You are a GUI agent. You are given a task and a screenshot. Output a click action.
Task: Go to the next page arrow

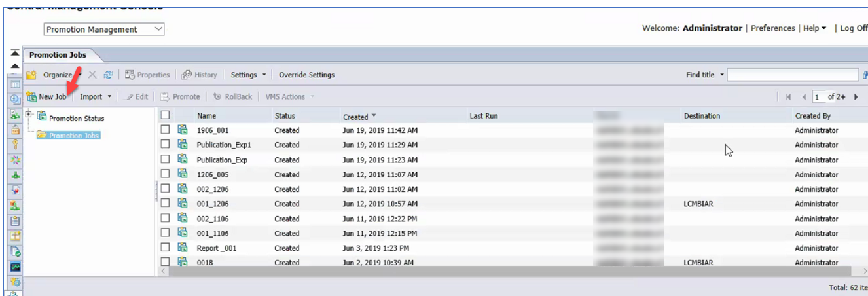856,97
